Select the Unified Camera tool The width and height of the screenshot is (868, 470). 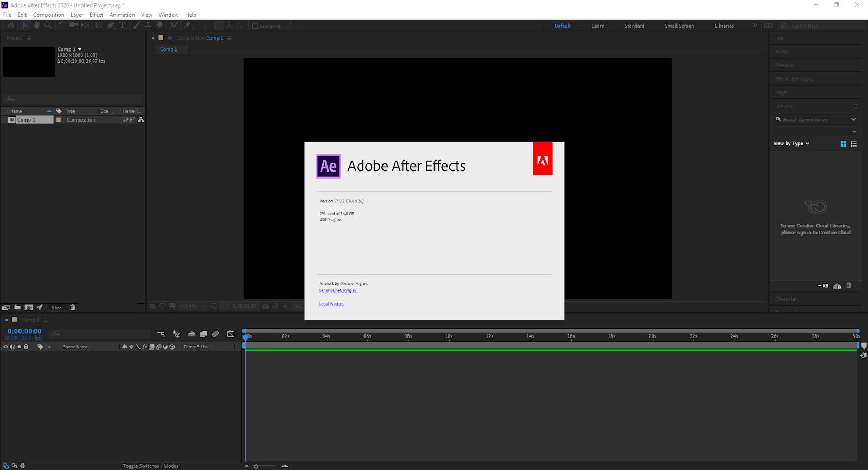click(74, 25)
